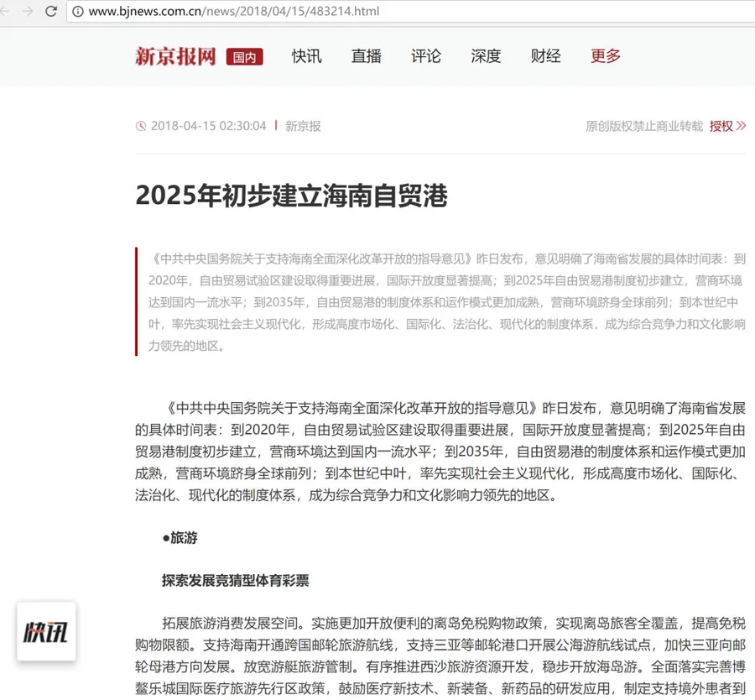The image size is (755, 700).
Task: Open the 快讯 navigation item
Action: [307, 56]
